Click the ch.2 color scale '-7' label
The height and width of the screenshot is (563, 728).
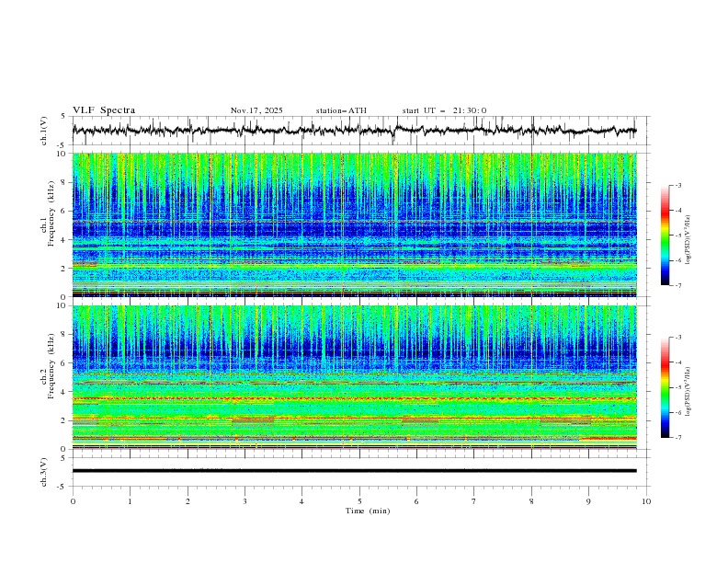[677, 438]
